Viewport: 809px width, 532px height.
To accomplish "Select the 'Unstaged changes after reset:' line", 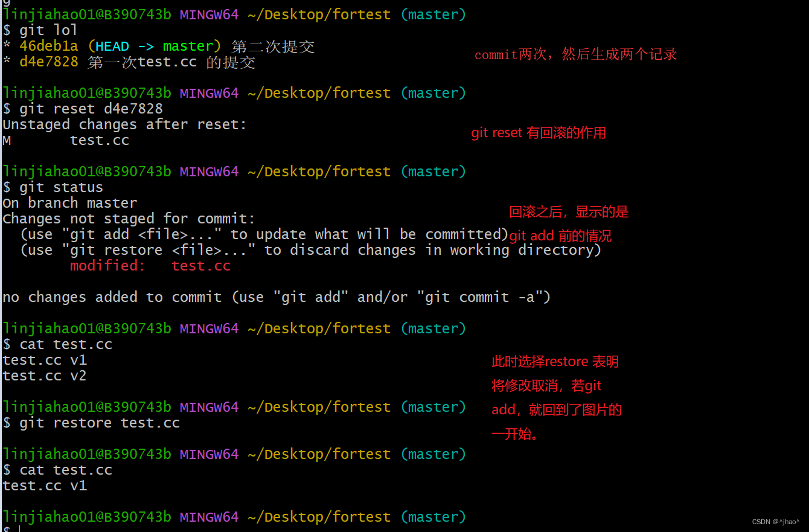I will coord(125,124).
